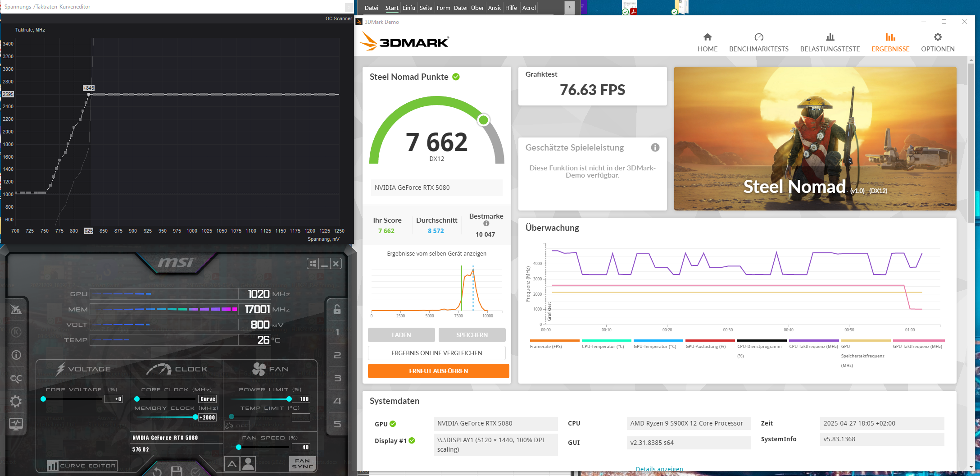Open the Optionen tab
This screenshot has height=476, width=980.
pos(938,43)
